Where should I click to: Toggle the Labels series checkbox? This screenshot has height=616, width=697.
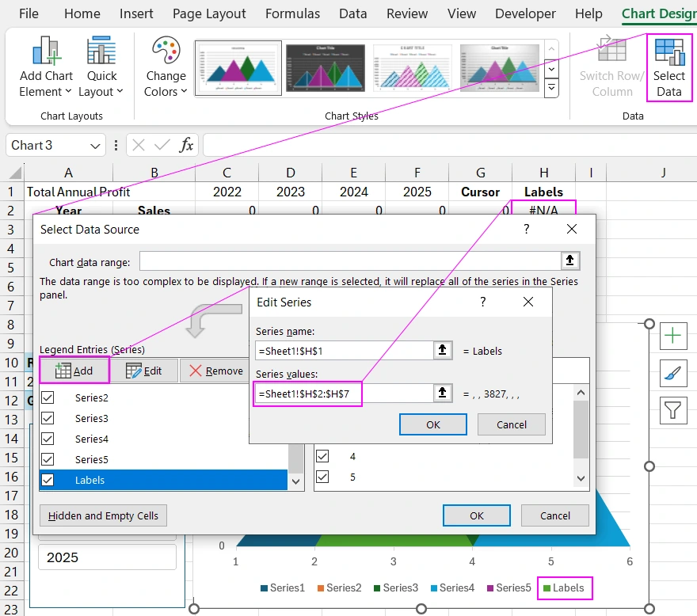point(48,480)
